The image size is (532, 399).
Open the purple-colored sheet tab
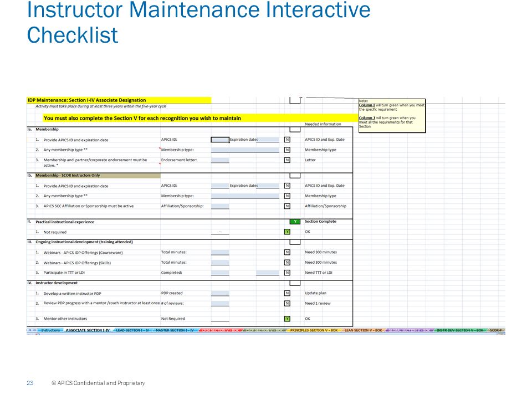click(410, 330)
